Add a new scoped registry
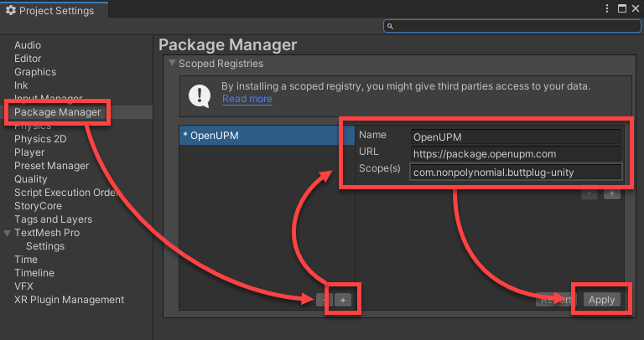 point(342,300)
